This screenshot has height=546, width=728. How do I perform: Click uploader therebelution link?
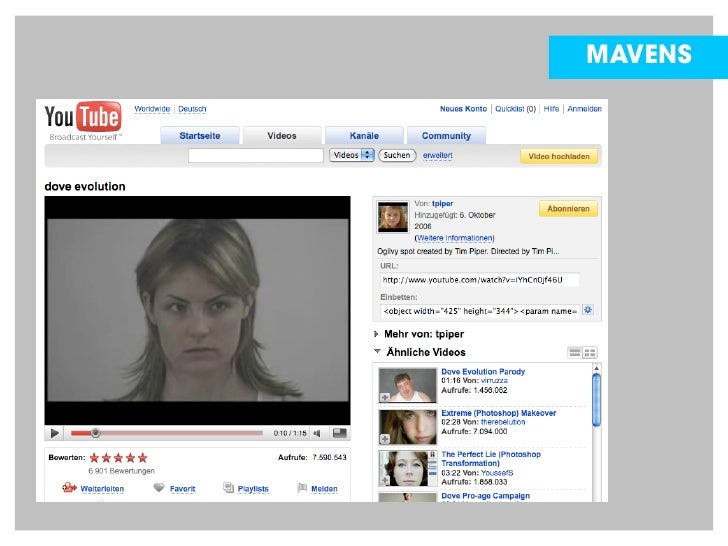pos(503,422)
